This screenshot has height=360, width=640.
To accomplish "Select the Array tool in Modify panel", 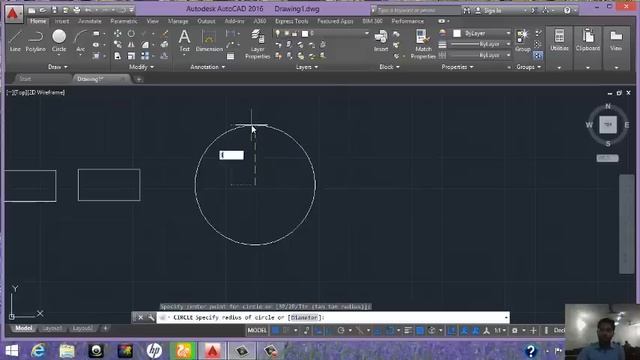I will [145, 56].
